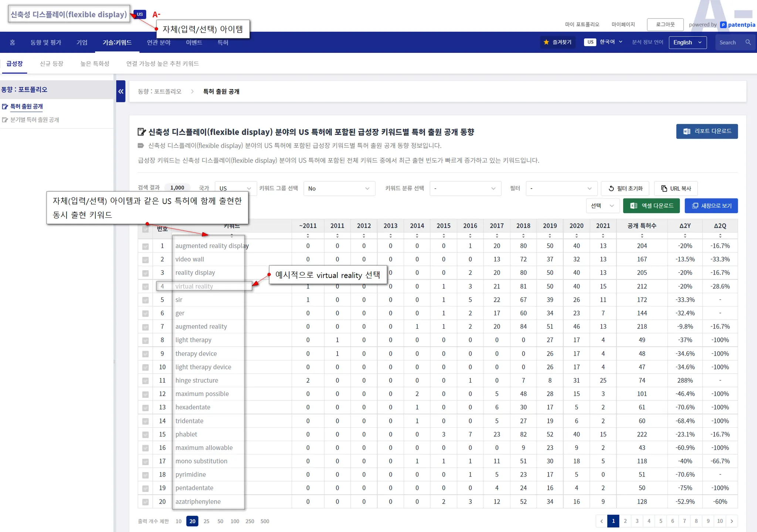Open the English analysis language dropdown
757x532 pixels.
point(688,43)
